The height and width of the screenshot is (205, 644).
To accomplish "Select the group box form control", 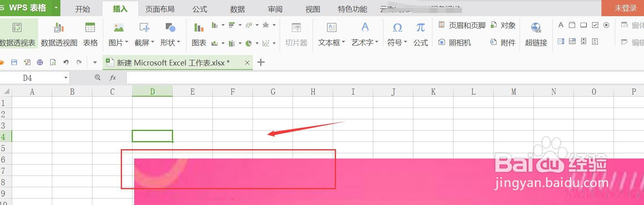I will pos(572,25).
